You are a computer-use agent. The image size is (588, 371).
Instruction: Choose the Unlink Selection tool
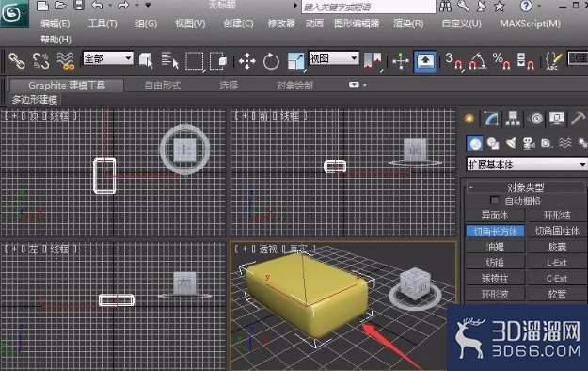[40, 61]
